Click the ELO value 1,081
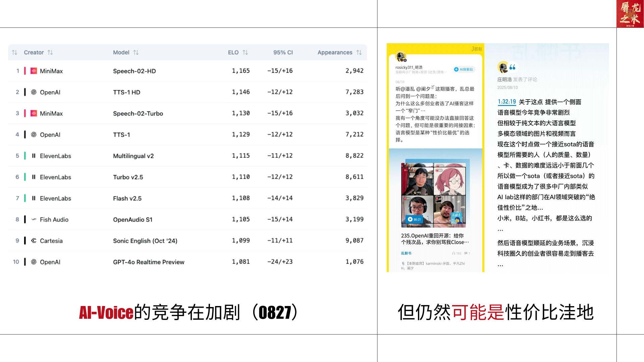Image resolution: width=644 pixels, height=362 pixels. (241, 262)
